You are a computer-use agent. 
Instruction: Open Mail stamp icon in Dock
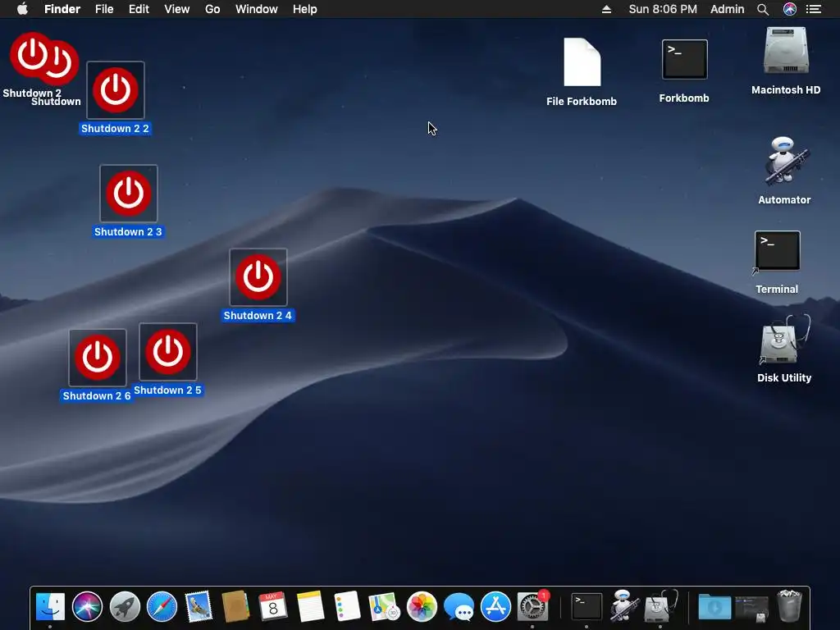point(199,606)
